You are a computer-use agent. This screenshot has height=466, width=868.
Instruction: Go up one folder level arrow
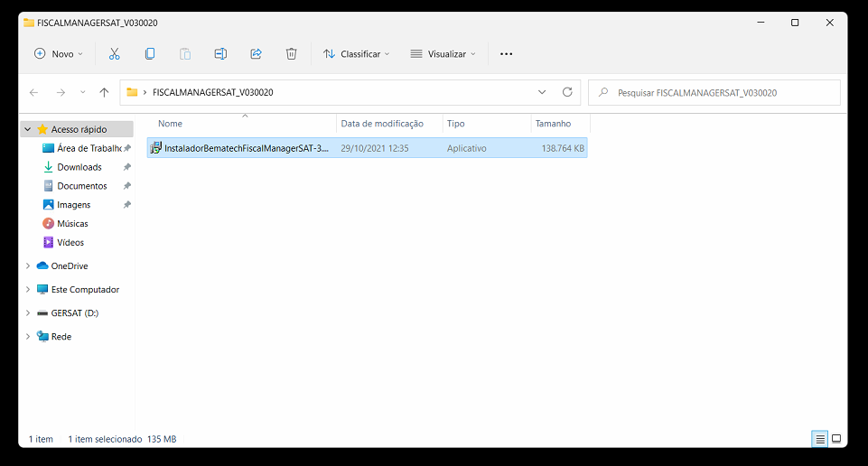click(x=104, y=92)
